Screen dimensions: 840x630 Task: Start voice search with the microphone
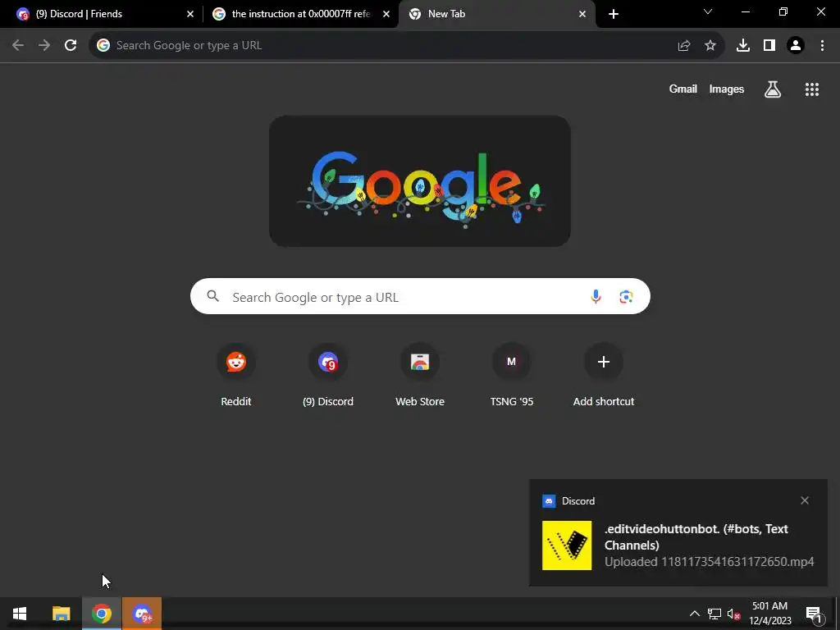pyautogui.click(x=596, y=296)
